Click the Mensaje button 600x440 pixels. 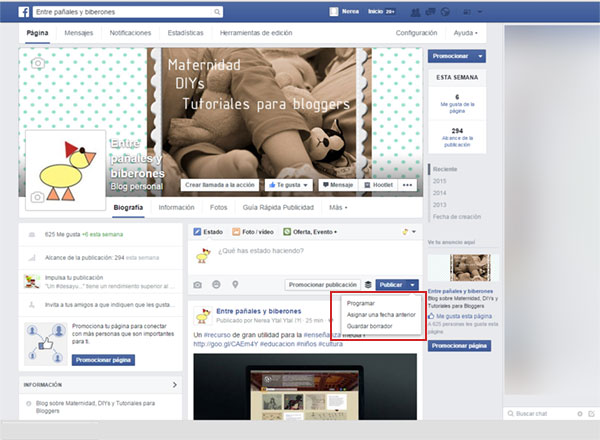[338, 185]
